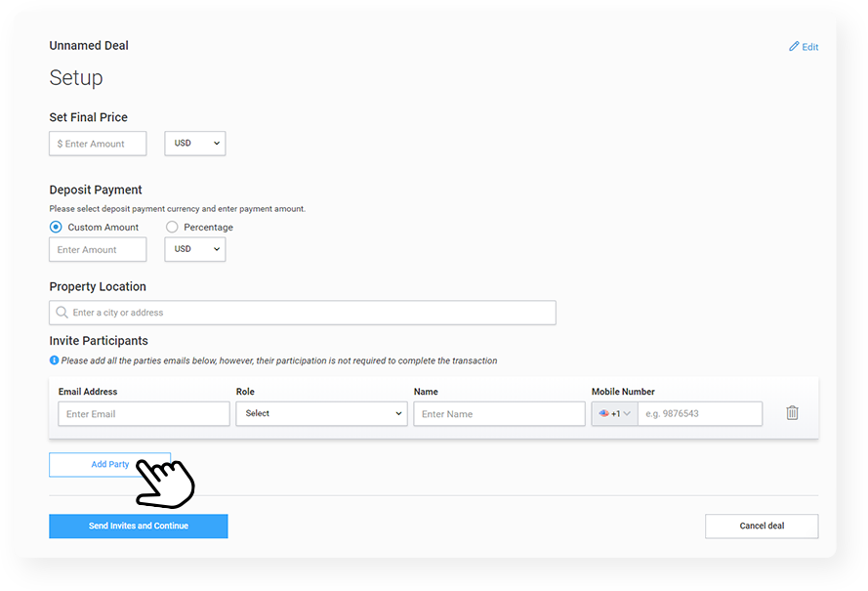Select the Custom Amount radio button
868x591 pixels.
pos(56,228)
